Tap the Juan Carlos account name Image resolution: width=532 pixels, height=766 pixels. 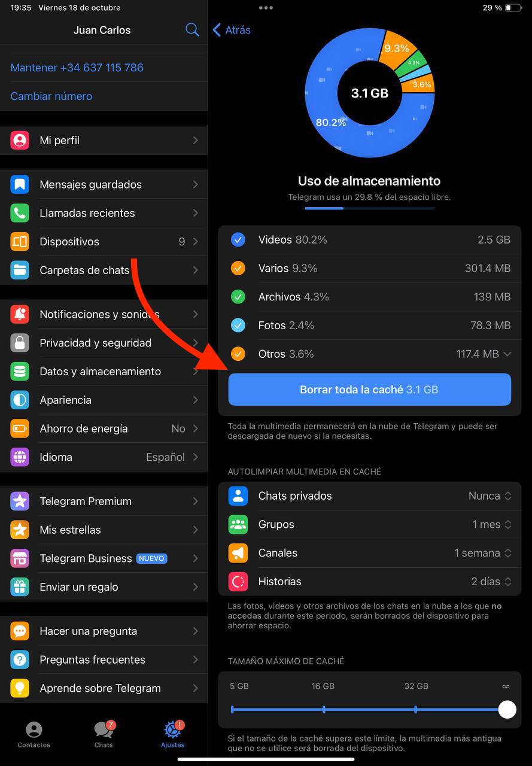click(x=102, y=30)
